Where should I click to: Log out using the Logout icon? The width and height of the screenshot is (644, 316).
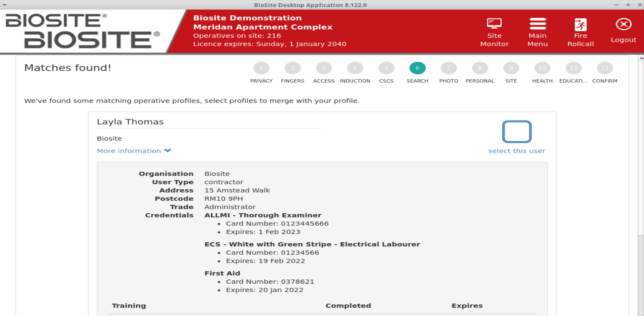point(623,24)
